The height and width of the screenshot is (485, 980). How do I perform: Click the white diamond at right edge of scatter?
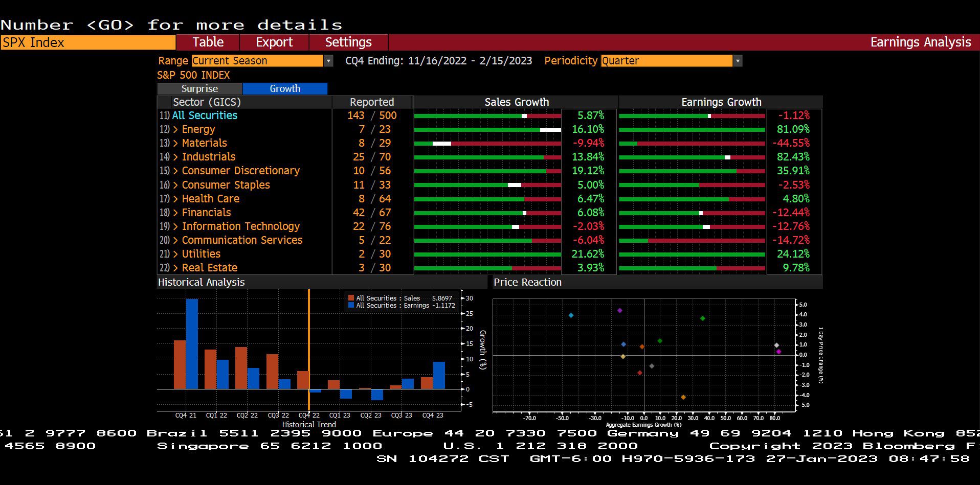(776, 345)
